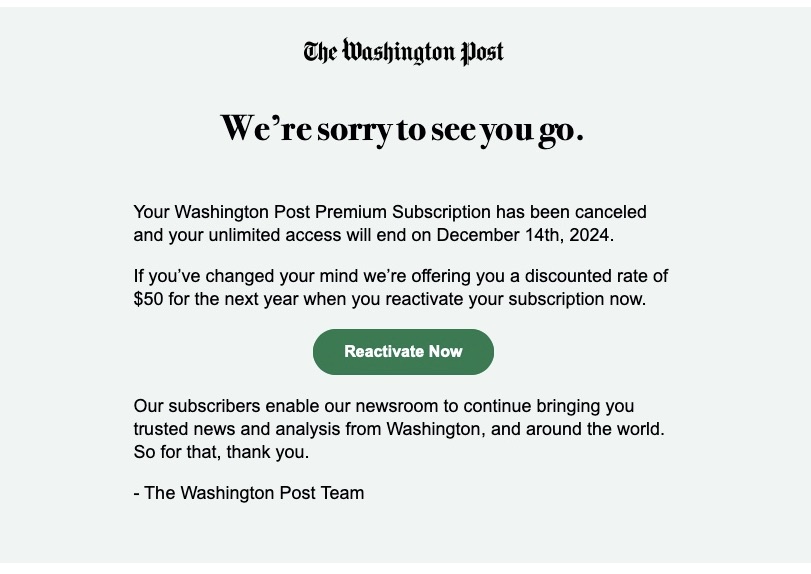Click the "We're sorry to see you go." heading
811x574 pixels.
pos(402,130)
